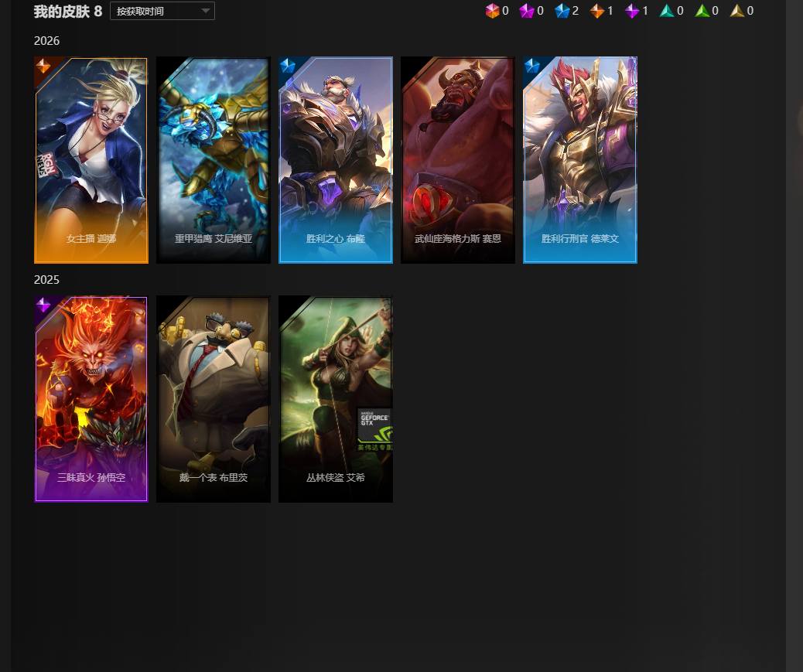
Task: Click the GeForce GTX badge on 艾希 card
Action: point(374,429)
